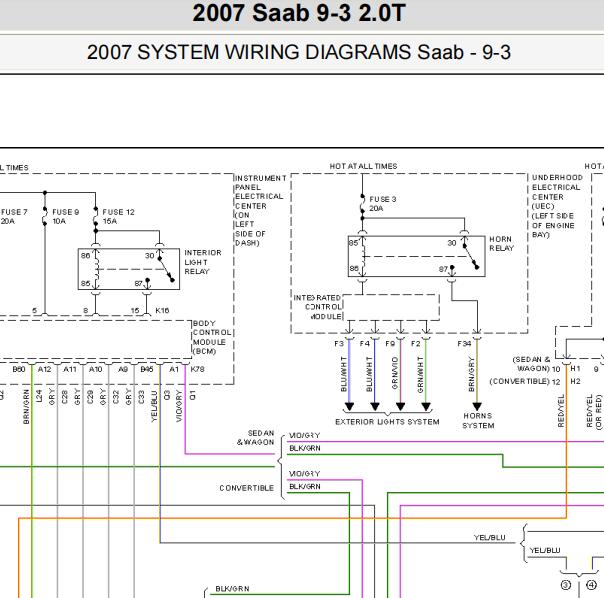Viewport: 604px width, 598px height.
Task: Select the "INSTRUMENT PANEL ELECTRICAL CENTER" description
Action: (261, 210)
